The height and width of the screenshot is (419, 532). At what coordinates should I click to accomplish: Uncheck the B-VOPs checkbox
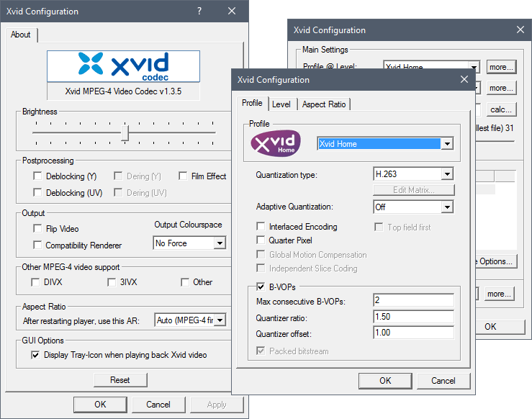pyautogui.click(x=262, y=286)
